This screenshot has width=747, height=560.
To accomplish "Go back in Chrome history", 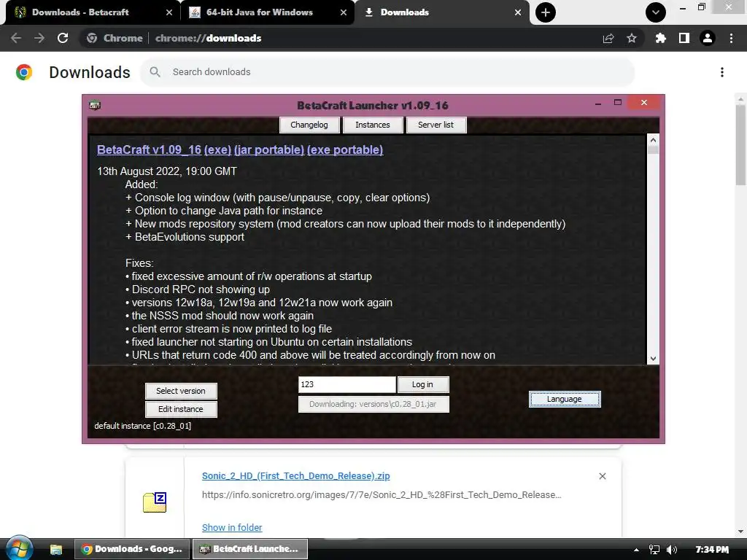I will pos(16,38).
